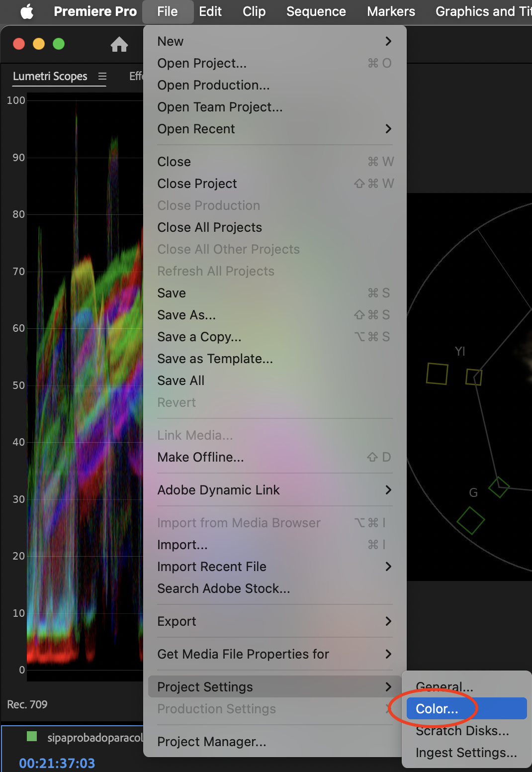Viewport: 532px width, 772px height.
Task: Expand the Export submenu
Action: (274, 621)
